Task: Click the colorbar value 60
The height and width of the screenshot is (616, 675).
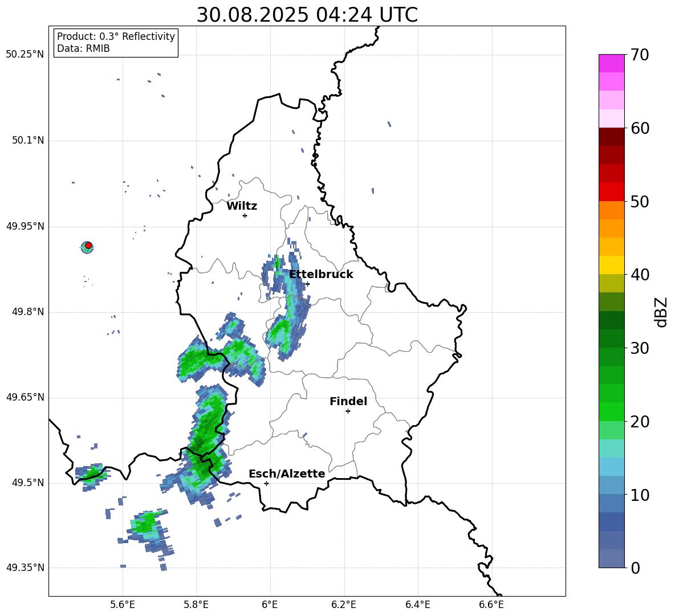Action: pos(640,128)
